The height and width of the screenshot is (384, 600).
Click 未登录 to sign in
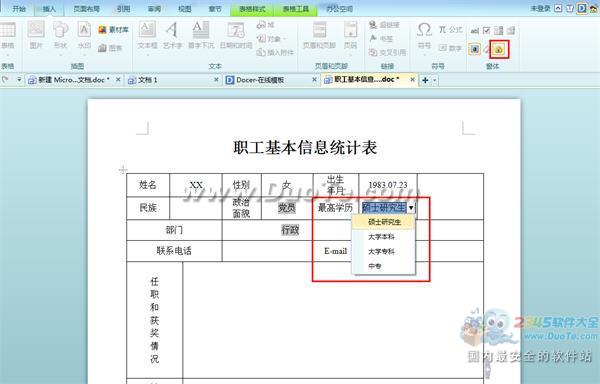click(540, 8)
